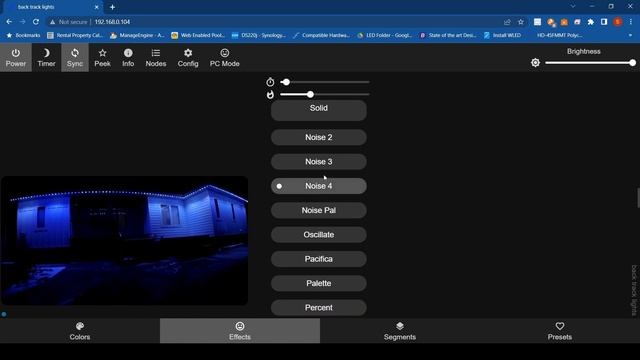Open the tab search chevron
This screenshot has width=640, height=360.
(573, 7)
